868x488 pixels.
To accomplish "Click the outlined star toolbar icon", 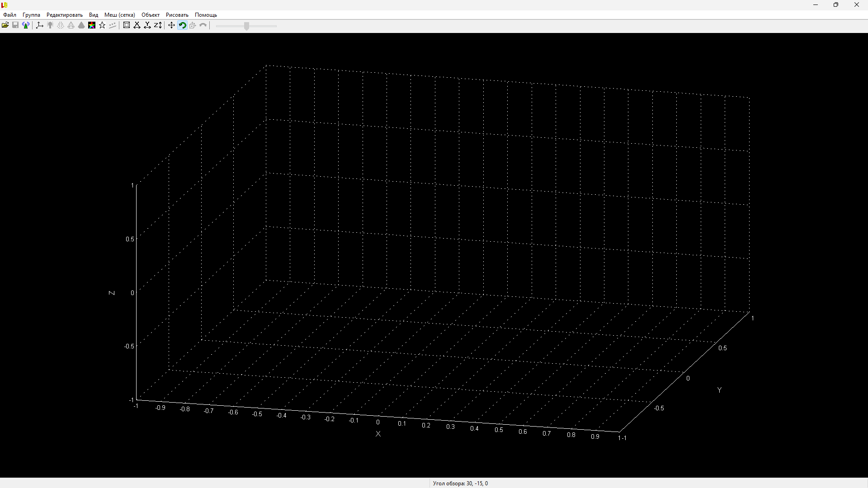I will pyautogui.click(x=102, y=25).
